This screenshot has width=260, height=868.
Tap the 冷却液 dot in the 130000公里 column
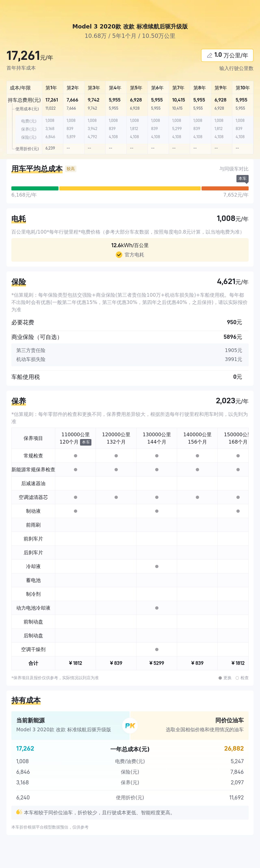157,566
